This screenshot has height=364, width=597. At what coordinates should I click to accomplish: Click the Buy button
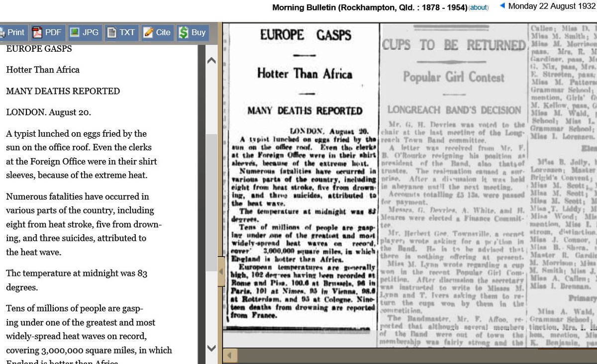pos(192,33)
